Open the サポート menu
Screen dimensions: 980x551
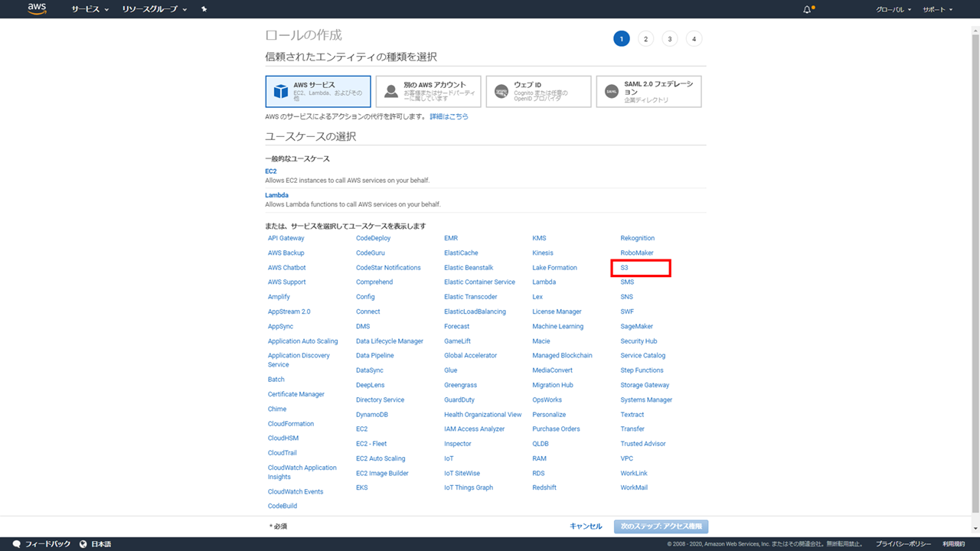point(937,9)
